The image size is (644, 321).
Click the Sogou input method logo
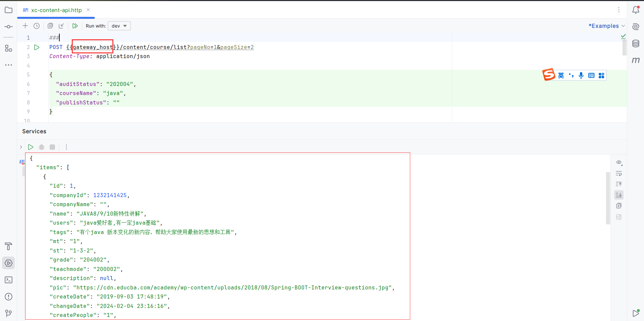click(x=549, y=75)
